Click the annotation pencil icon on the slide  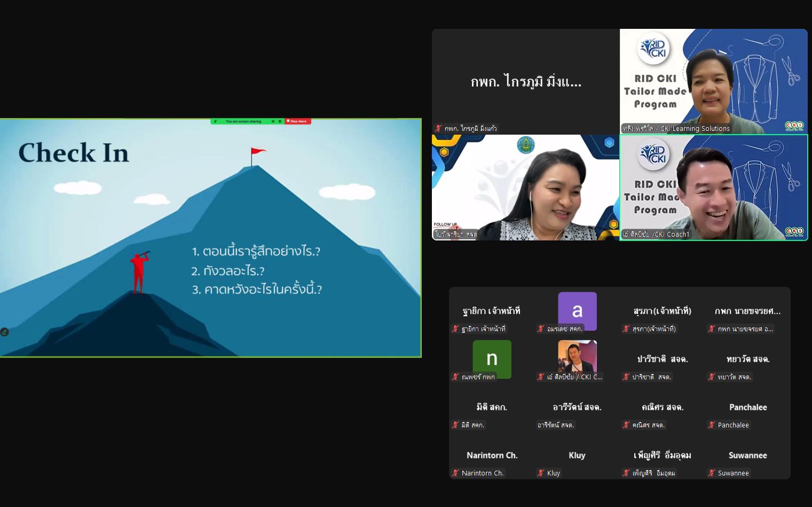coord(5,332)
